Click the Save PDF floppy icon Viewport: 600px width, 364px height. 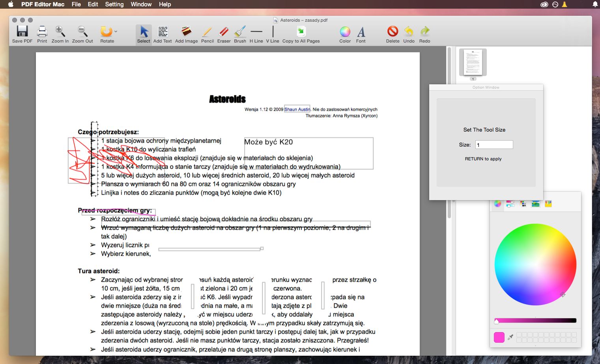pos(22,32)
